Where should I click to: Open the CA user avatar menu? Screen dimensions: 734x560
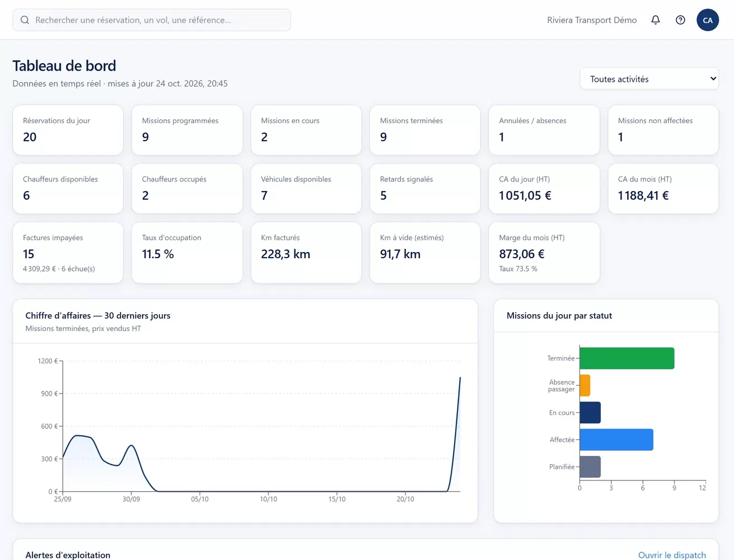tap(708, 20)
